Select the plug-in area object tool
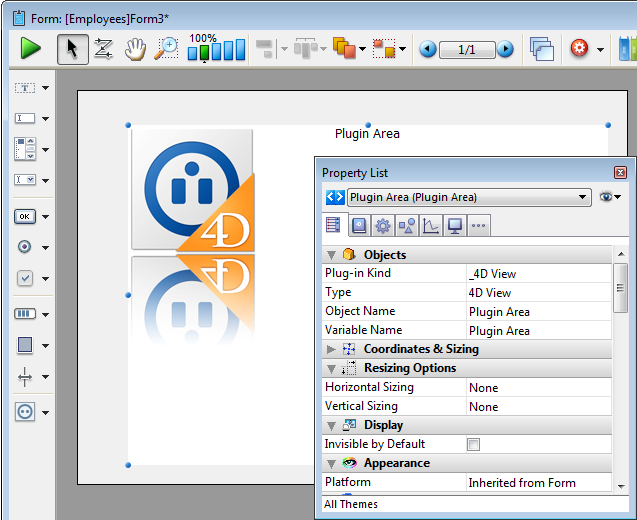The height and width of the screenshot is (520, 637). [x=25, y=411]
